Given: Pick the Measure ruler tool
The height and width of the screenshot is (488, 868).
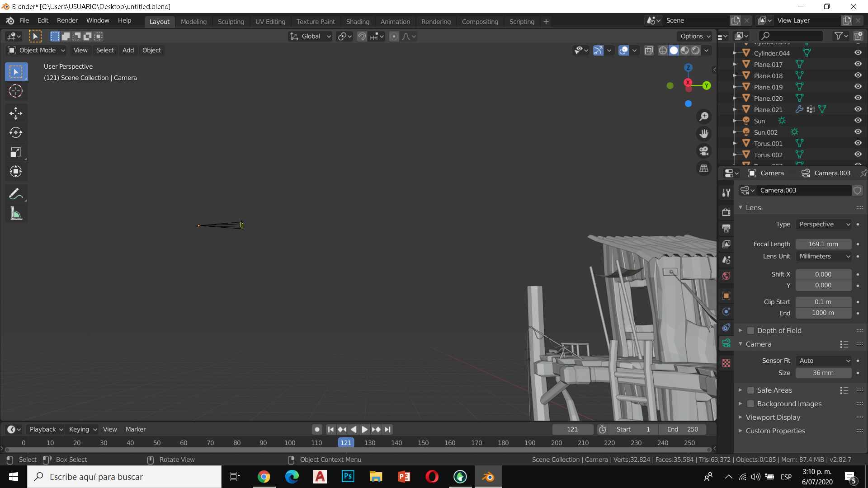Looking at the screenshot, I should pos(16,214).
